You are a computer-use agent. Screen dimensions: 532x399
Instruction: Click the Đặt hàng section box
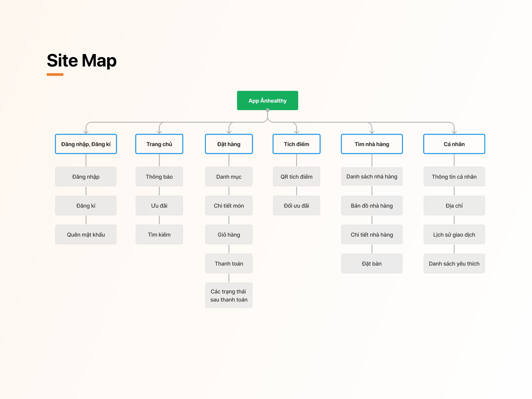(229, 144)
